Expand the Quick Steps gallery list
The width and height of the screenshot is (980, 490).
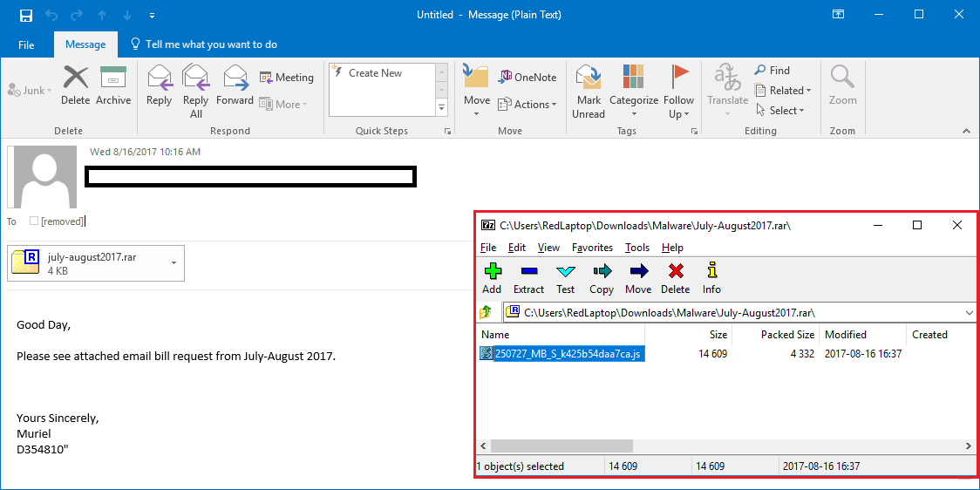pyautogui.click(x=442, y=107)
